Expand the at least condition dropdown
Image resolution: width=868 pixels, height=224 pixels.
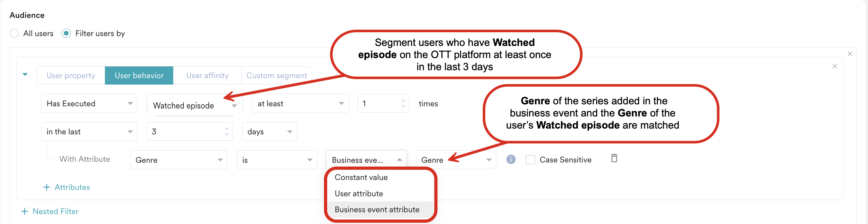point(300,104)
